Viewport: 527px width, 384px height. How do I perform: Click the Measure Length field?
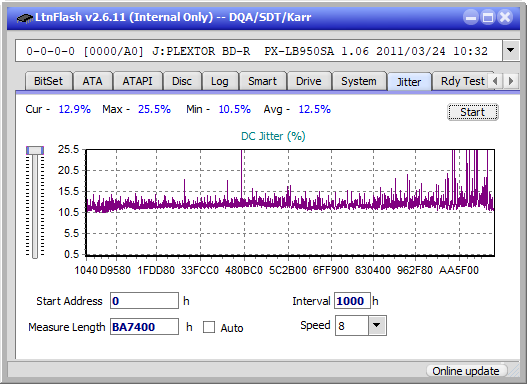pos(145,327)
